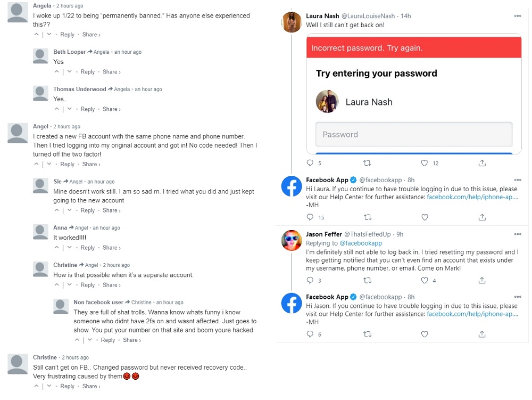Image resolution: width=532 pixels, height=400 pixels.
Task: Retweet Laura Nash's password tweet
Action: click(x=367, y=163)
